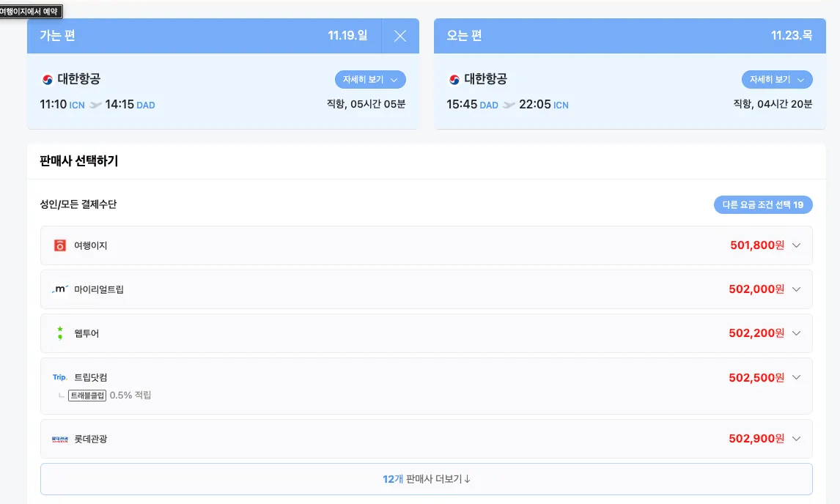Click the 11.23.목 return date

pyautogui.click(x=792, y=35)
